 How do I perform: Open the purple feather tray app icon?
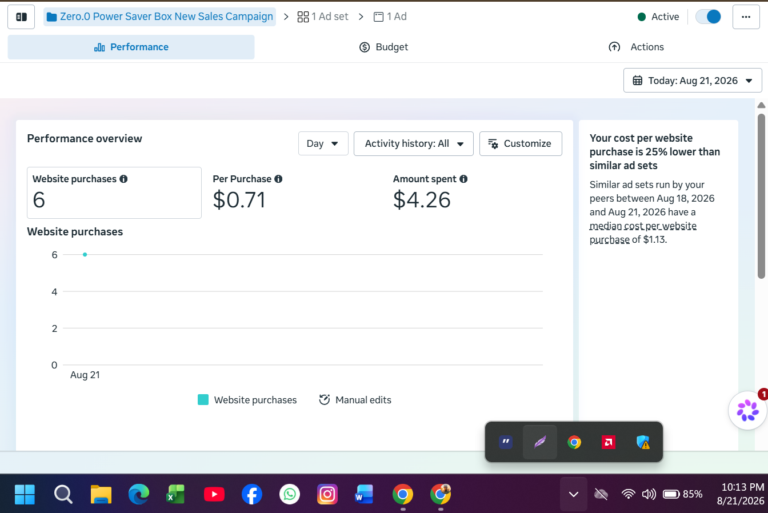tap(540, 442)
